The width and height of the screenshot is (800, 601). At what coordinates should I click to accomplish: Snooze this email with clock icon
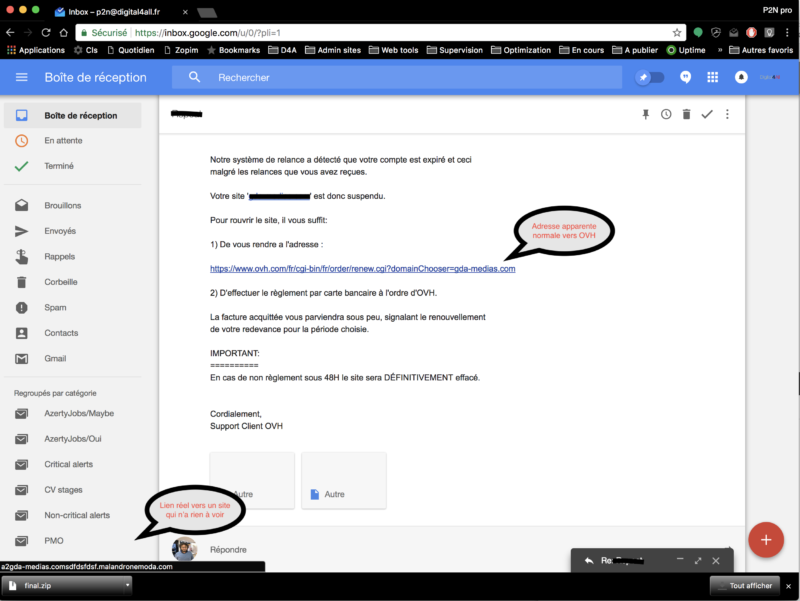666,114
